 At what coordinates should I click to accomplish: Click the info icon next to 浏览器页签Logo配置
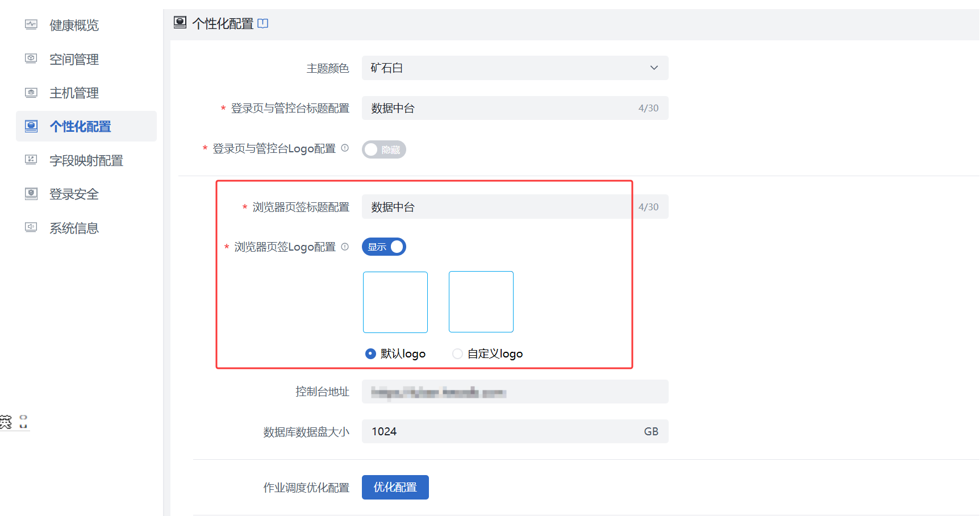point(345,247)
